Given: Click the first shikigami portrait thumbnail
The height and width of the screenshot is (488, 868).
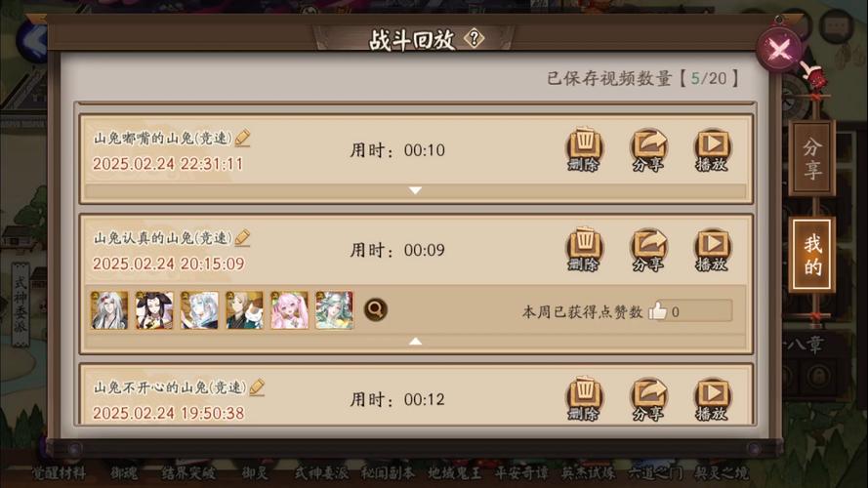Looking at the screenshot, I should pyautogui.click(x=109, y=310).
